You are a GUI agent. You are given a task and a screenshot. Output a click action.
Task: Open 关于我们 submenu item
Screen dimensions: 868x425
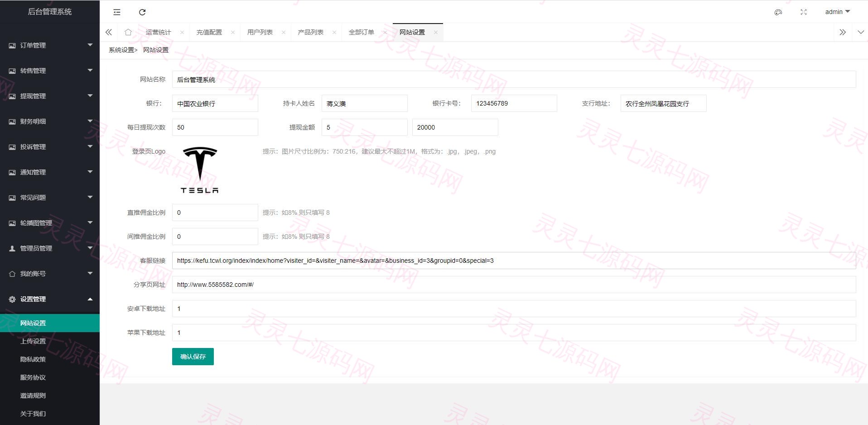click(x=50, y=414)
